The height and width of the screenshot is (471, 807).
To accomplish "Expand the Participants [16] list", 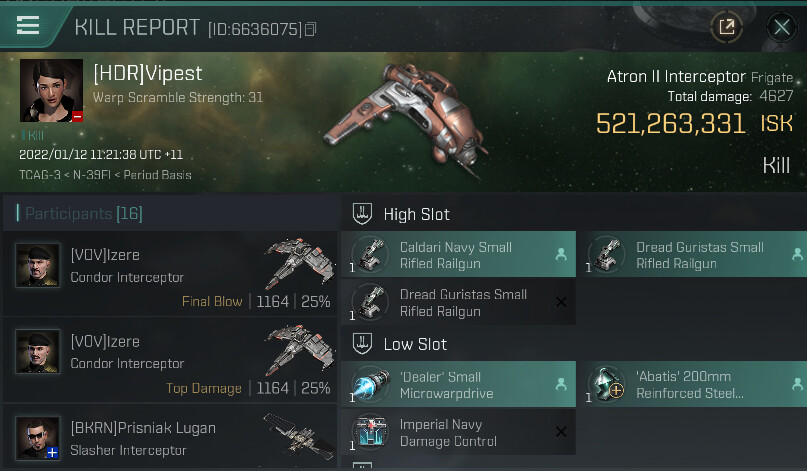I will click(x=70, y=214).
